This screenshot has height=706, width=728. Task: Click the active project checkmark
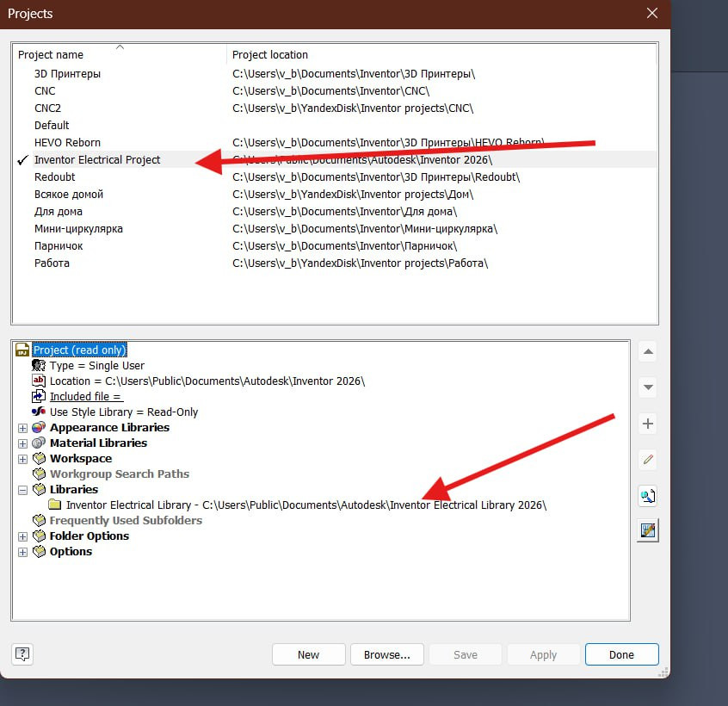[x=22, y=160]
